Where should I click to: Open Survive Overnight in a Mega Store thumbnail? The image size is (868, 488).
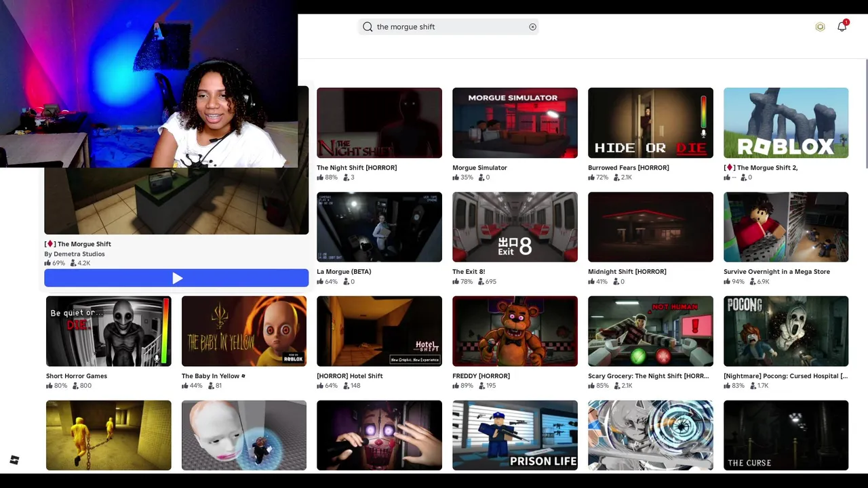point(786,227)
